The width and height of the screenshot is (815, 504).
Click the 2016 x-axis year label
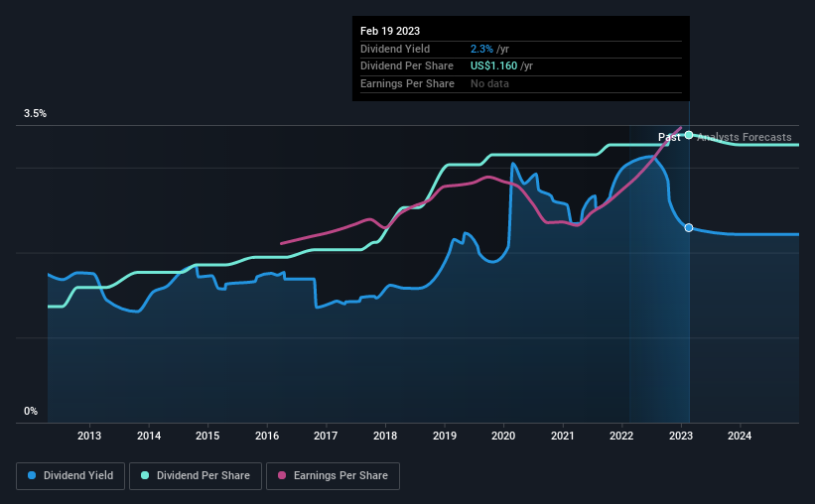click(x=267, y=436)
